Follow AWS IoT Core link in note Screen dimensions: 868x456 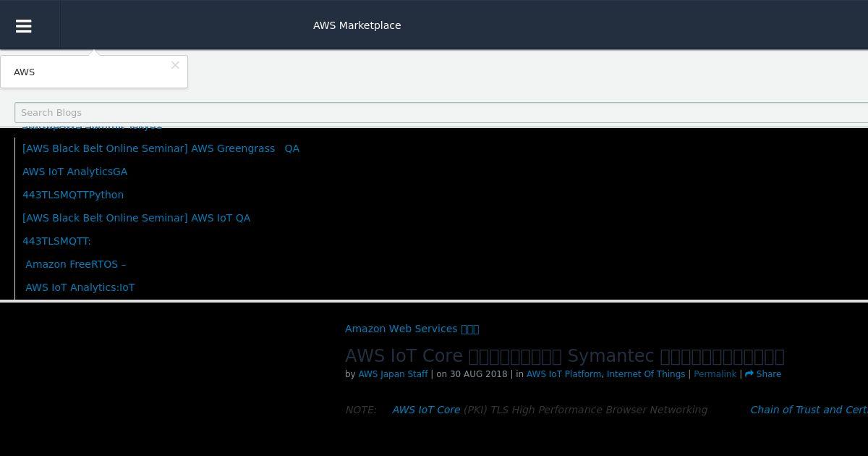pyautogui.click(x=426, y=410)
